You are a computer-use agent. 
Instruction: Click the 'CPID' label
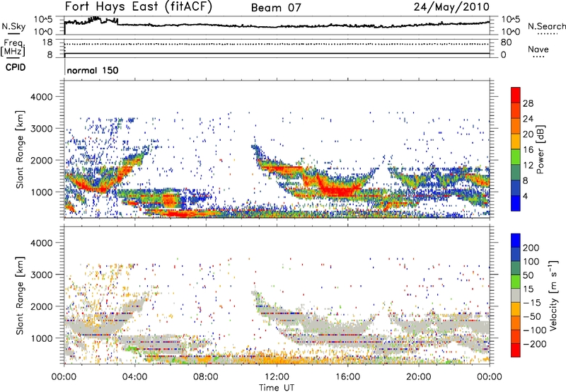point(16,67)
